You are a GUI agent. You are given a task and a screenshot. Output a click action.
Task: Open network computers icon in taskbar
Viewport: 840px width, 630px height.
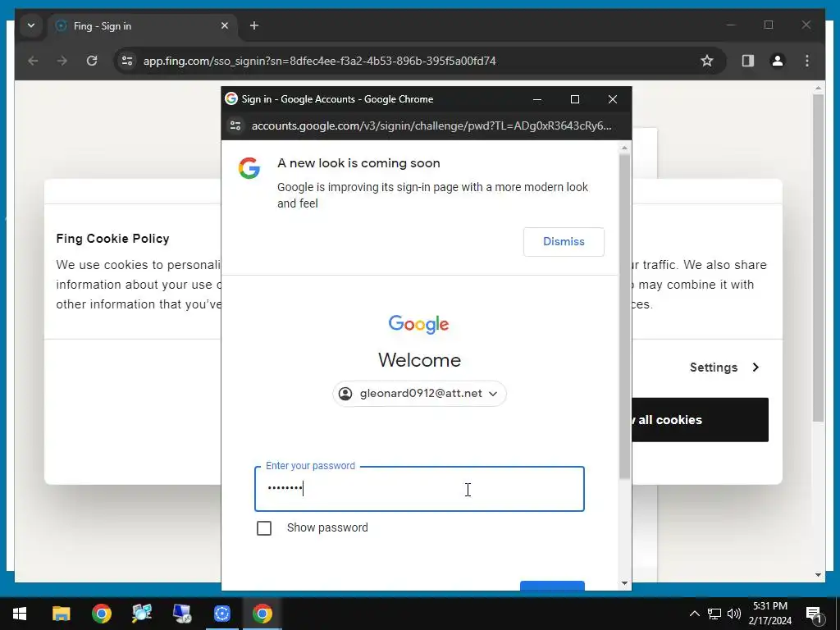click(141, 614)
